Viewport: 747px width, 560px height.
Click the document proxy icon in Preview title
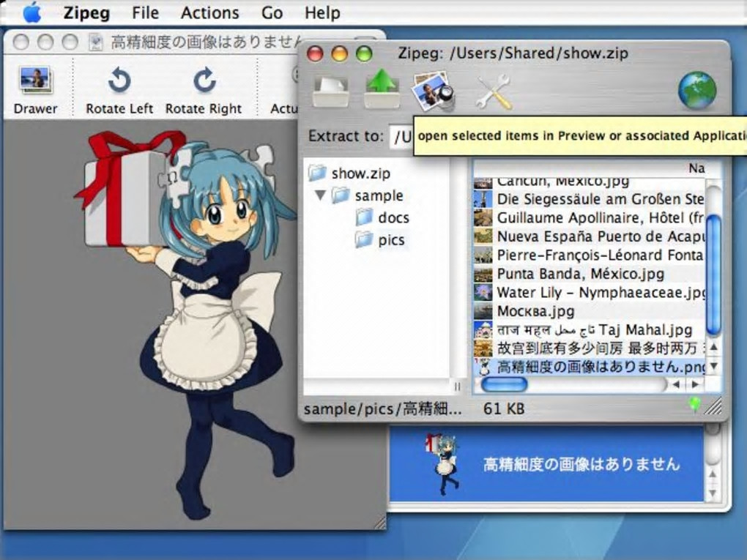96,42
